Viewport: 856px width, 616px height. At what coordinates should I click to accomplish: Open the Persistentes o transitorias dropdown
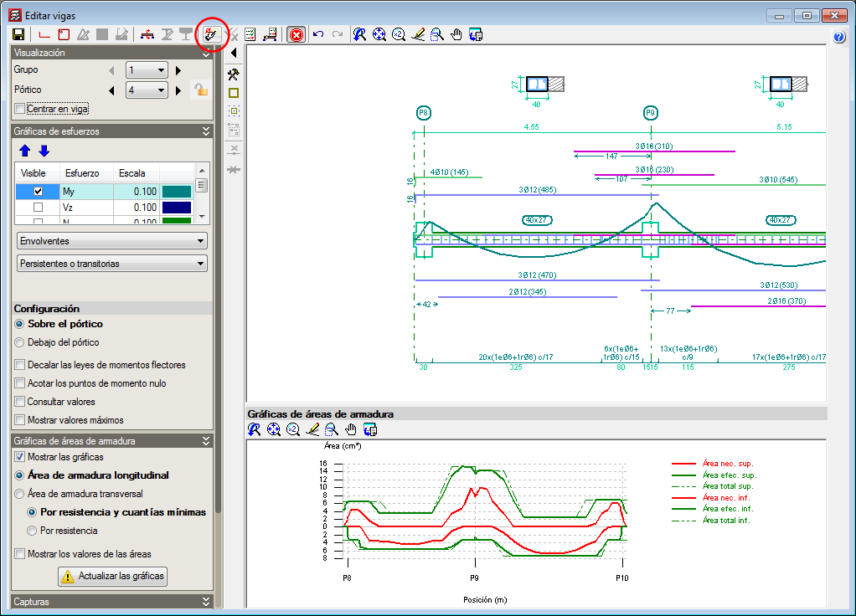pyautogui.click(x=112, y=264)
